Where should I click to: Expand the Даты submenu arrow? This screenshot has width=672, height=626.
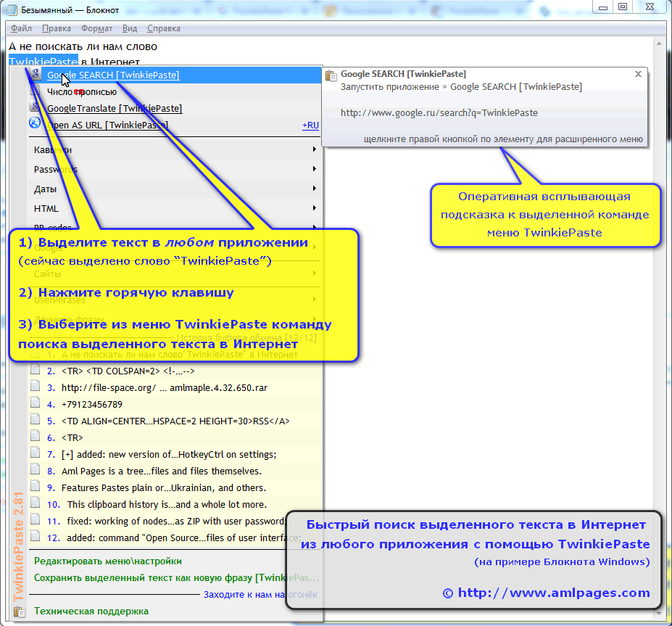click(314, 188)
